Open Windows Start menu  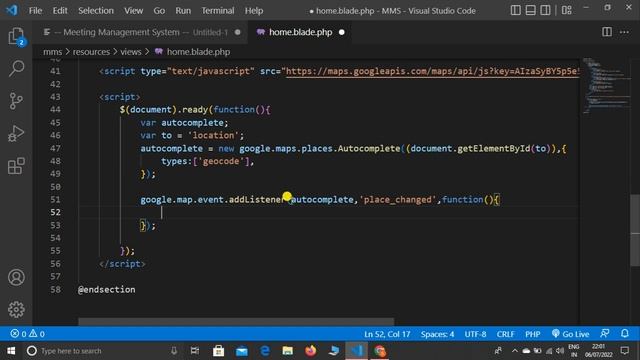click(x=11, y=351)
